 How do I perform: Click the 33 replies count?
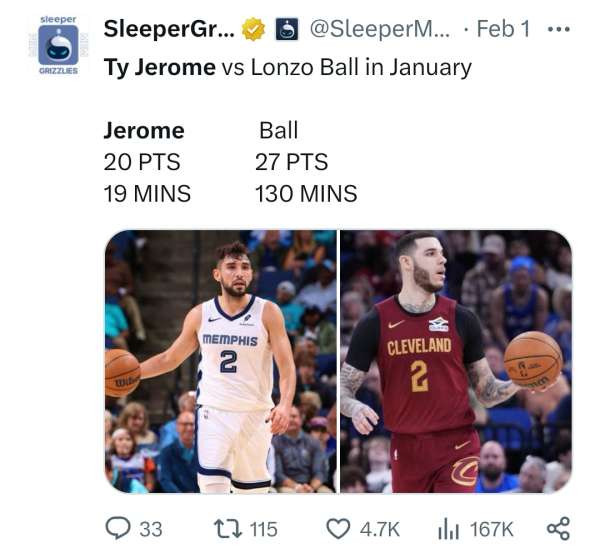(150, 528)
